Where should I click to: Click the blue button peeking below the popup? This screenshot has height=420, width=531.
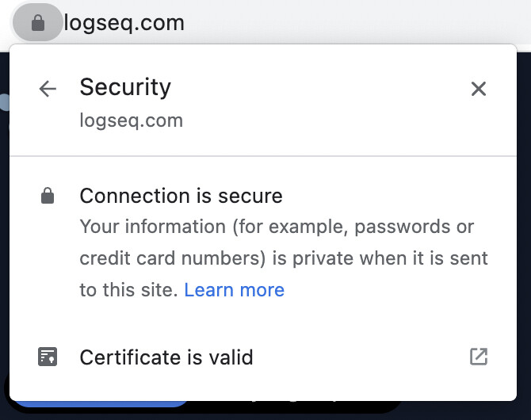coord(101,404)
